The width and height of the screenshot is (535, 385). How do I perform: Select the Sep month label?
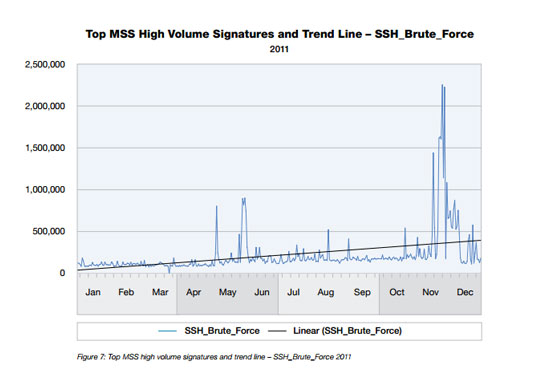tap(362, 293)
